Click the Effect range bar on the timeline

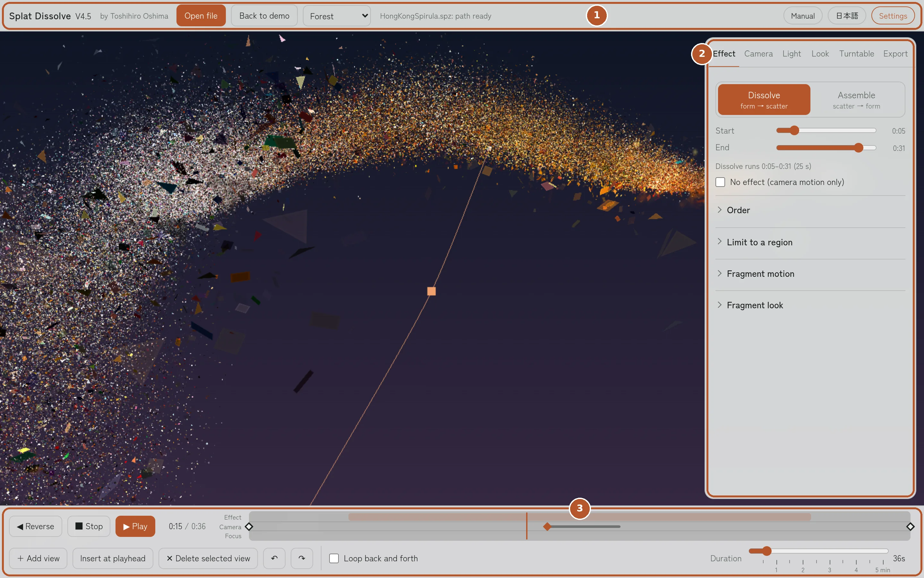tap(579, 517)
